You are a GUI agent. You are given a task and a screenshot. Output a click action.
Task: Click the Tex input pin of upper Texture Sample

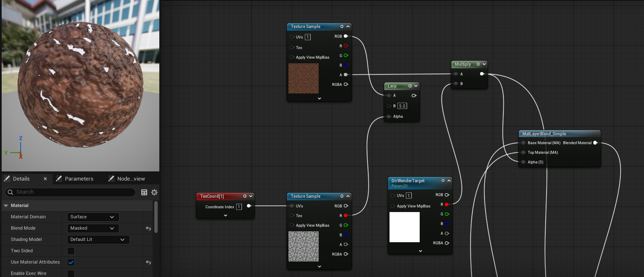coord(292,47)
